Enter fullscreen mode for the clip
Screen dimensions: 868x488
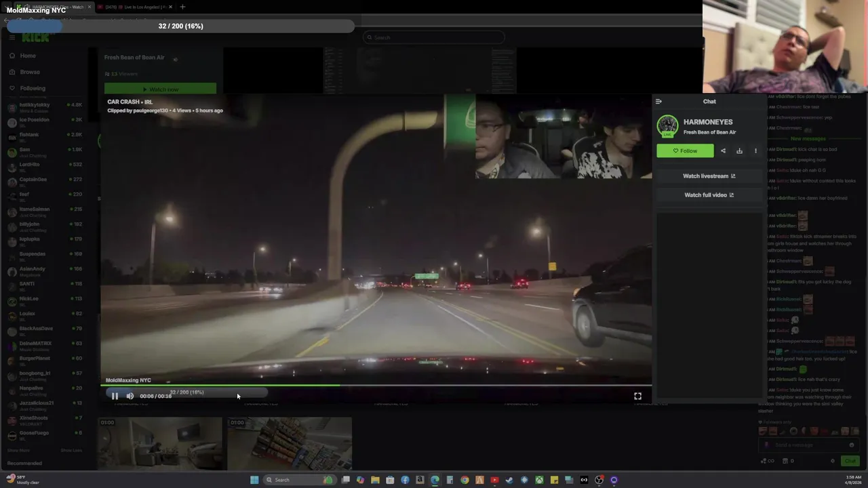(637, 396)
